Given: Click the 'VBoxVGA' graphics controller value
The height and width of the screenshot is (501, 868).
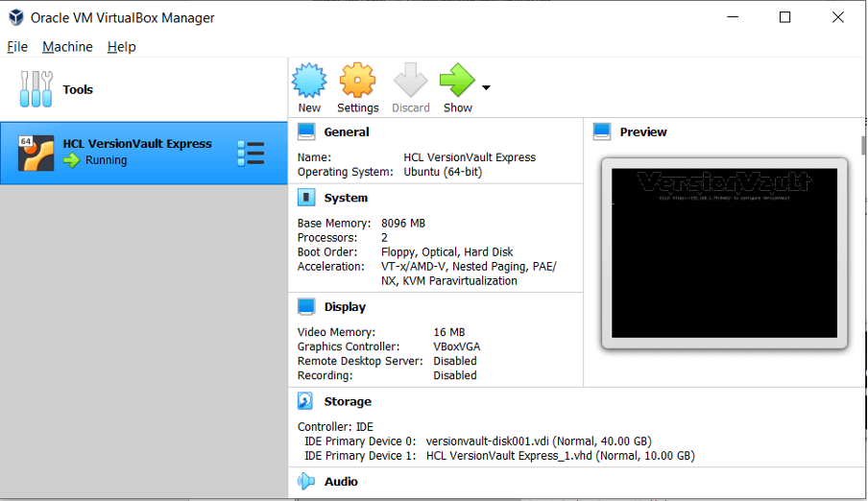Looking at the screenshot, I should 457,346.
